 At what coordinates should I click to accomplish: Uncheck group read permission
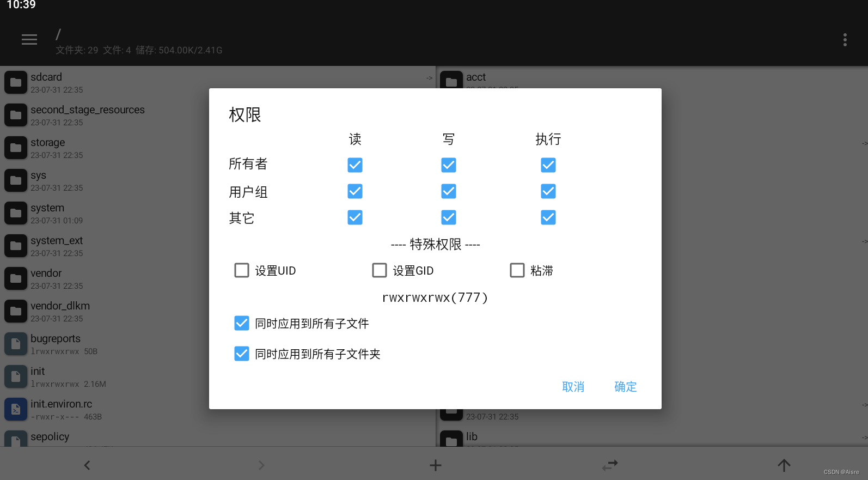tap(355, 191)
